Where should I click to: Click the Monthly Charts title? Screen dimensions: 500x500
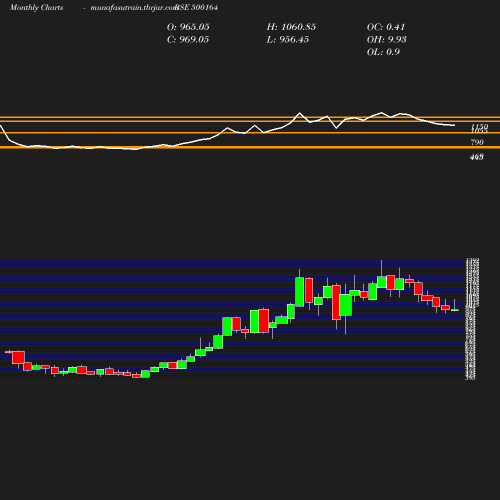click(36, 8)
